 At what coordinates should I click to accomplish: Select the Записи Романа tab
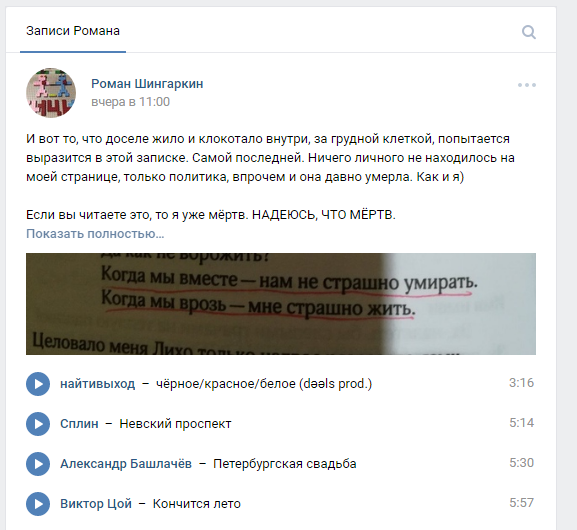click(x=73, y=31)
